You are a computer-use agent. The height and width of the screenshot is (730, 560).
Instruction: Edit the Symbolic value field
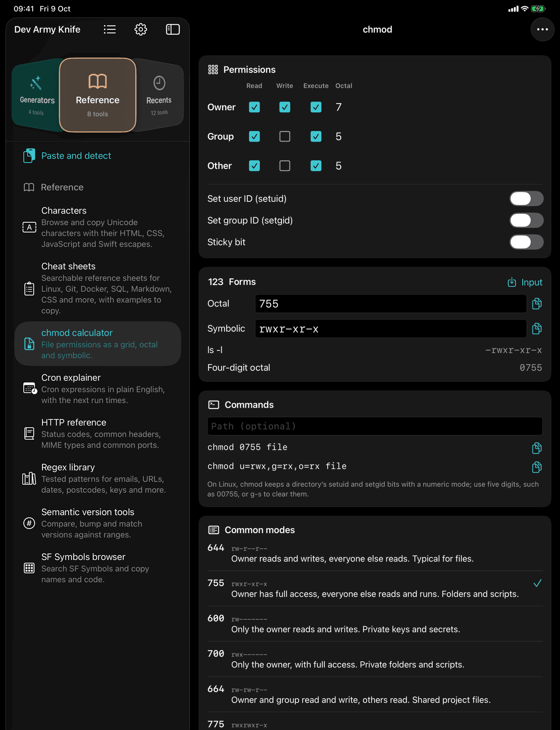(391, 329)
